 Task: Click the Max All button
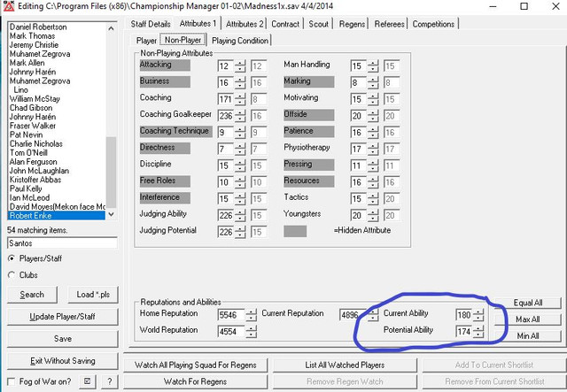point(528,319)
